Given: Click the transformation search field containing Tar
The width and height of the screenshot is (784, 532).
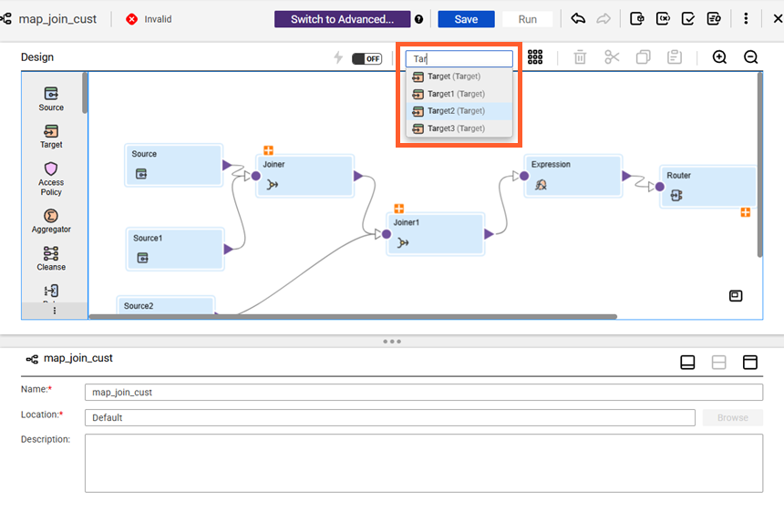Looking at the screenshot, I should 459,59.
